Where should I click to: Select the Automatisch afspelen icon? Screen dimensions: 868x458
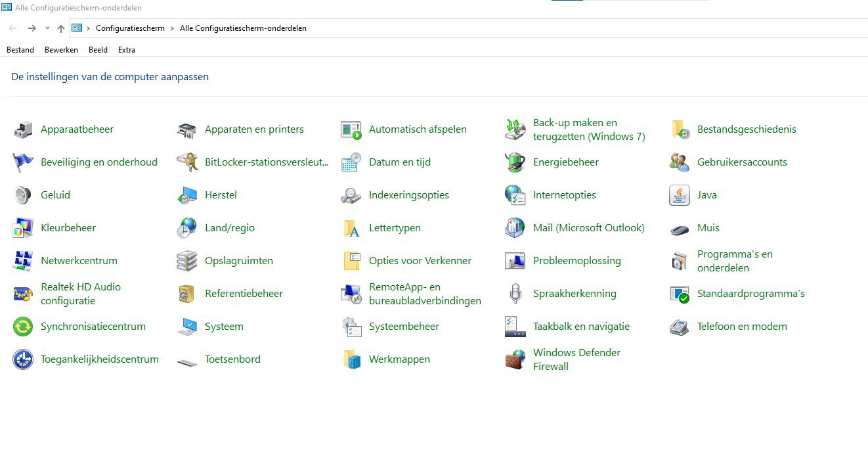351,129
